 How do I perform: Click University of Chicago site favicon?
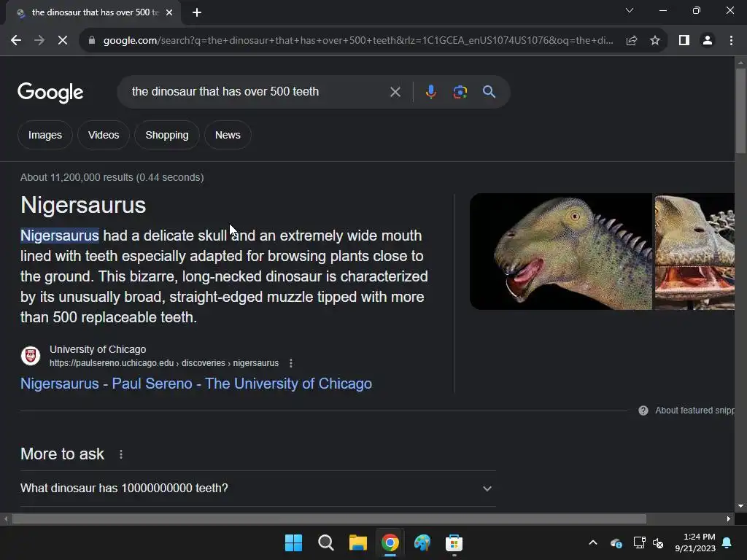[31, 356]
